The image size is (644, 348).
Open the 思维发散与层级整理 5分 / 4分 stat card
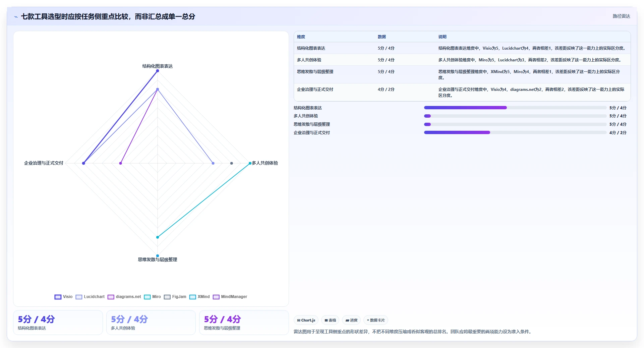(244, 323)
